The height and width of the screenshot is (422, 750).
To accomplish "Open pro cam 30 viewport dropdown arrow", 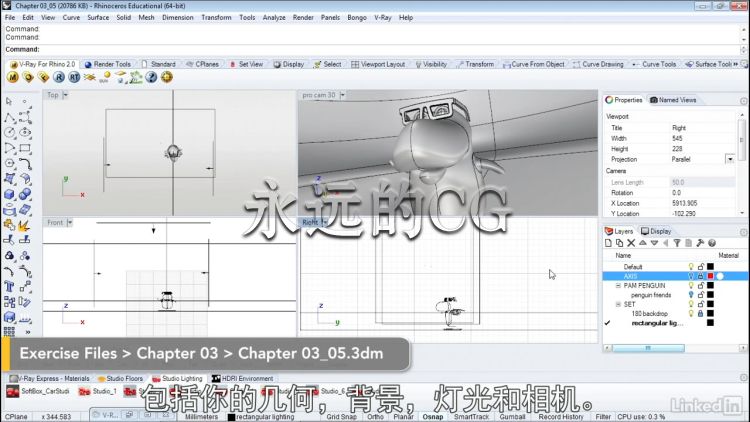I will coord(342,95).
